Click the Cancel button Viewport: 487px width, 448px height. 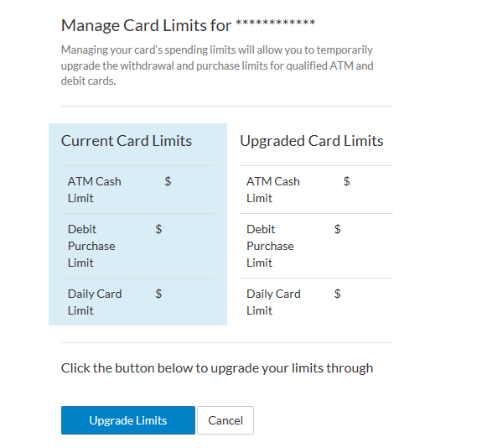[225, 420]
